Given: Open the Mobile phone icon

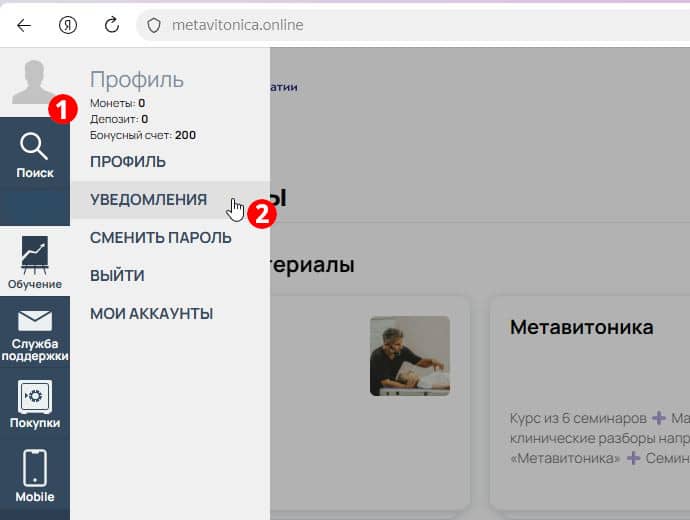Looking at the screenshot, I should click(34, 475).
